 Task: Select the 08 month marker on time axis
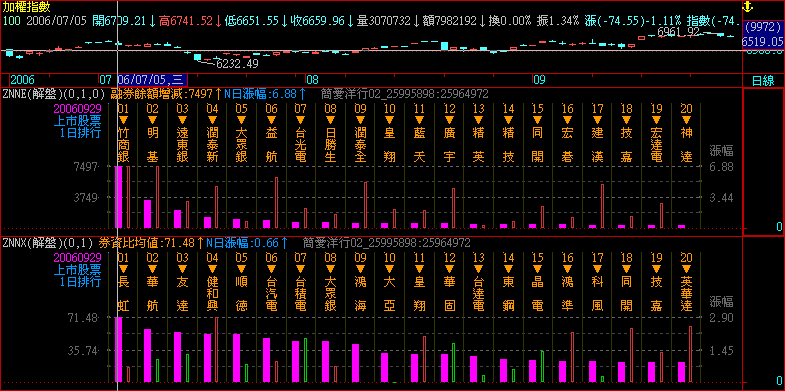click(x=312, y=80)
